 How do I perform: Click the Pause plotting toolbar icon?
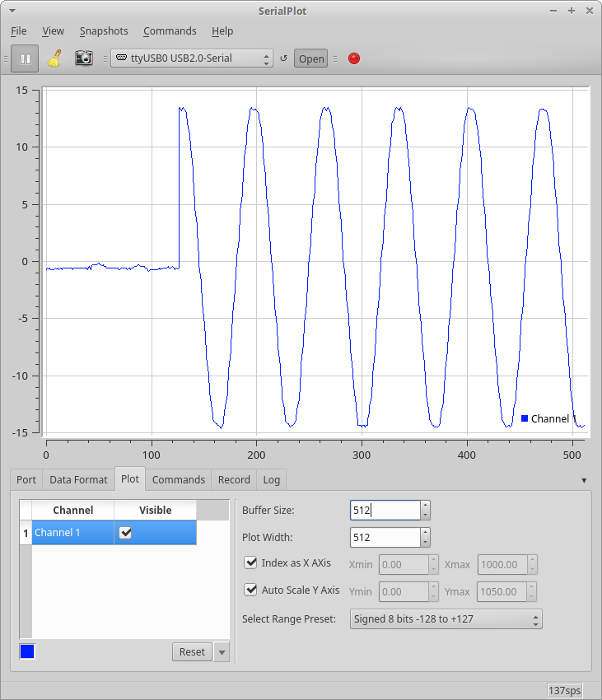26,58
